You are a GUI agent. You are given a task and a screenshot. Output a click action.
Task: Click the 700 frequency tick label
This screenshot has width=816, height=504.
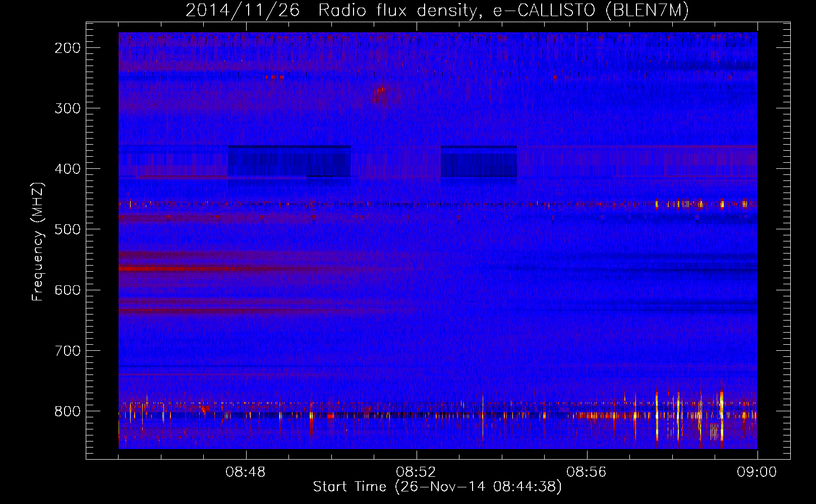pos(67,350)
